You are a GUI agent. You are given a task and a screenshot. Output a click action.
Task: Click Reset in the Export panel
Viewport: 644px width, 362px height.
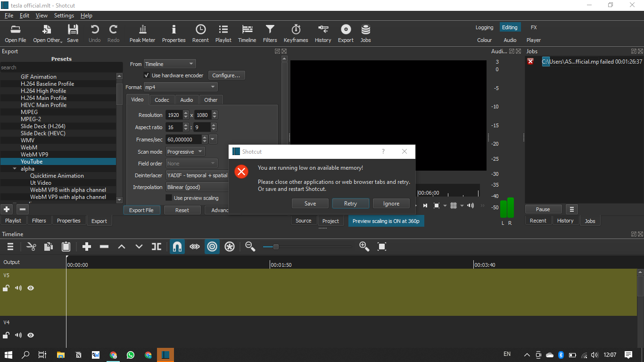click(182, 210)
